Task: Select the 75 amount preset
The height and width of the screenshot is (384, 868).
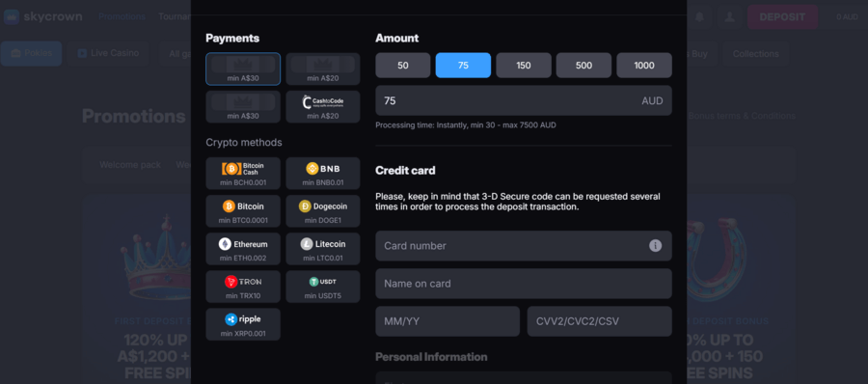Action: tap(463, 66)
